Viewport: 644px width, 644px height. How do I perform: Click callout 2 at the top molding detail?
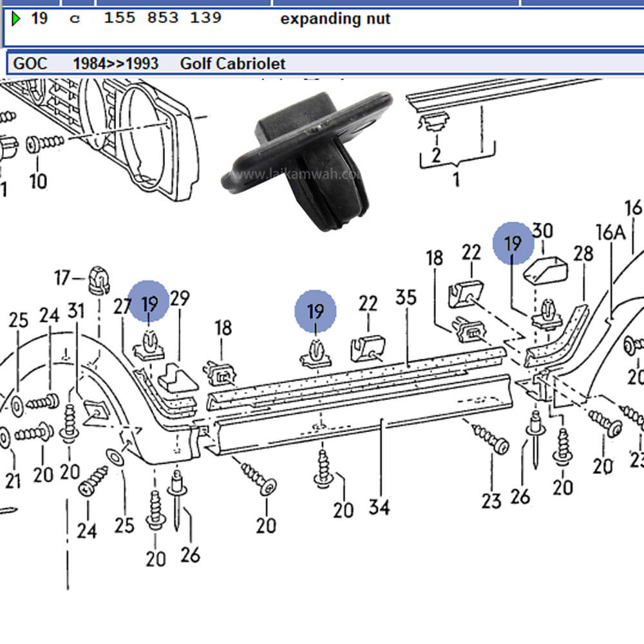435,154
